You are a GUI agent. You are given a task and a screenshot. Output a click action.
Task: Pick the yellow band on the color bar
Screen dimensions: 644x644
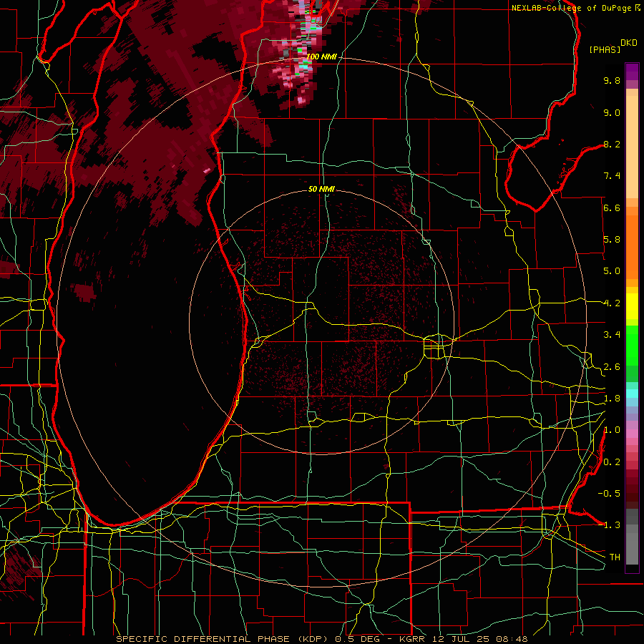pyautogui.click(x=632, y=306)
